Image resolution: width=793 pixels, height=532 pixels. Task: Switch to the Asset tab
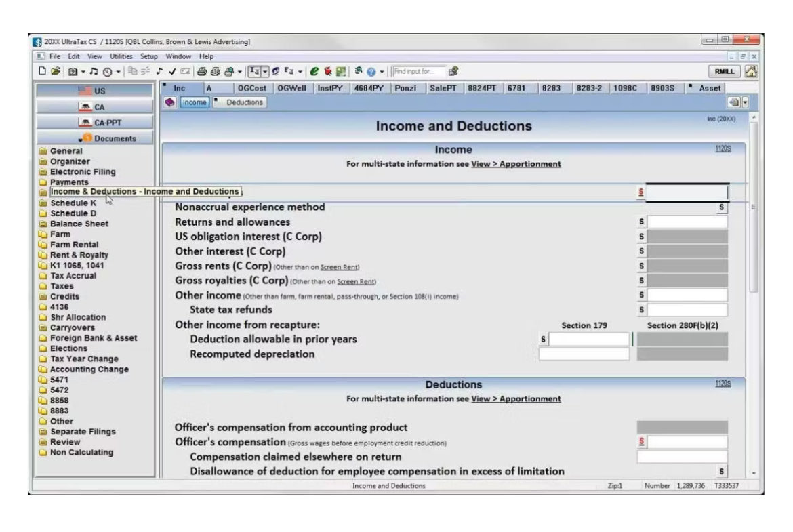click(x=706, y=88)
